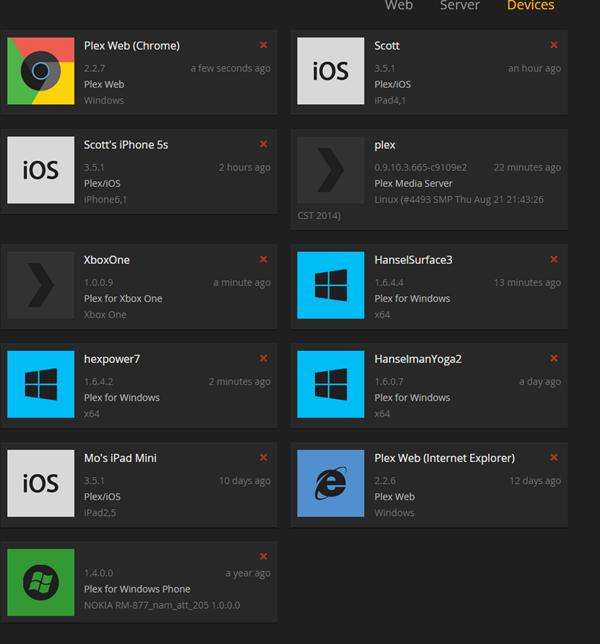
Task: Click the iOS icon on Scott device card
Action: pos(331,71)
